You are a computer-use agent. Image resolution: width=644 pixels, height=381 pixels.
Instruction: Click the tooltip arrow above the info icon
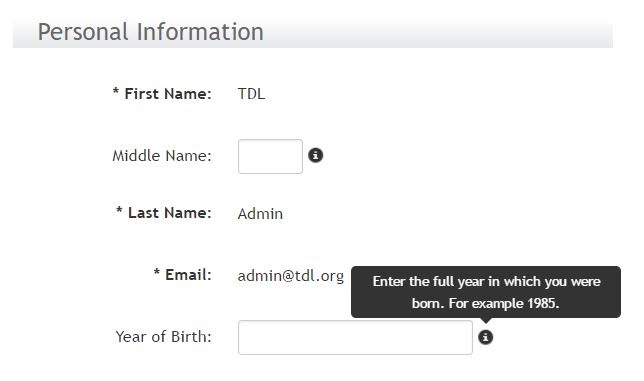click(485, 320)
